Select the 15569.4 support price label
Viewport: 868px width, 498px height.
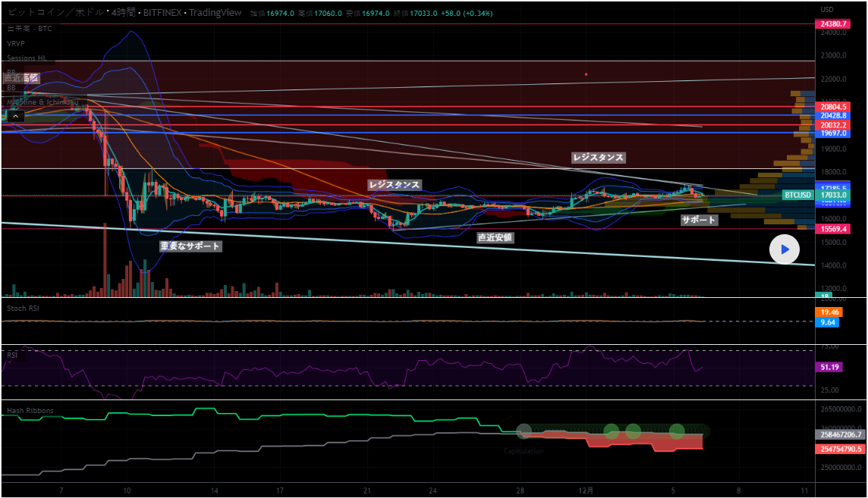coord(832,228)
